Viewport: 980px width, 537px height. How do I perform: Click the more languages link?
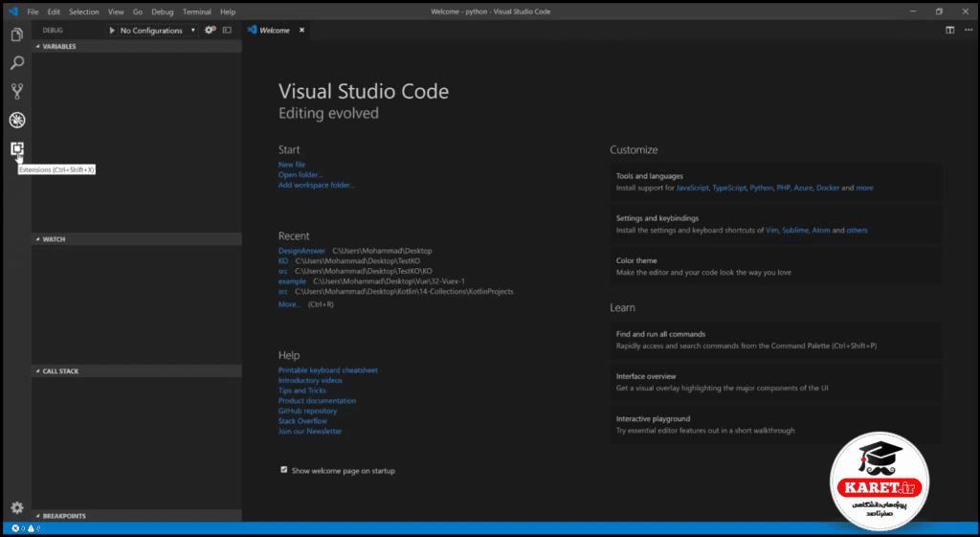[864, 188]
